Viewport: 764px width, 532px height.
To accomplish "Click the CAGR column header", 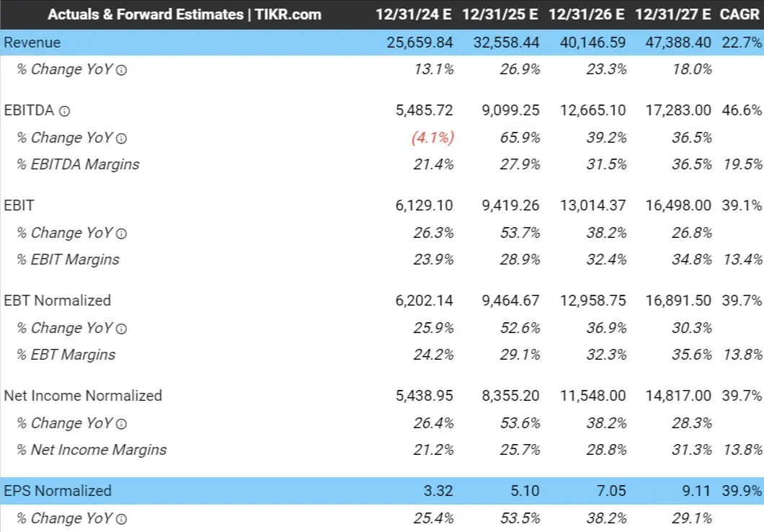I will (739, 14).
